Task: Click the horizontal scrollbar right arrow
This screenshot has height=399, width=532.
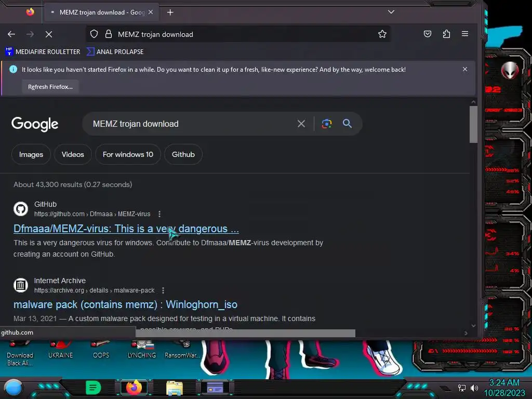Action: (466, 333)
